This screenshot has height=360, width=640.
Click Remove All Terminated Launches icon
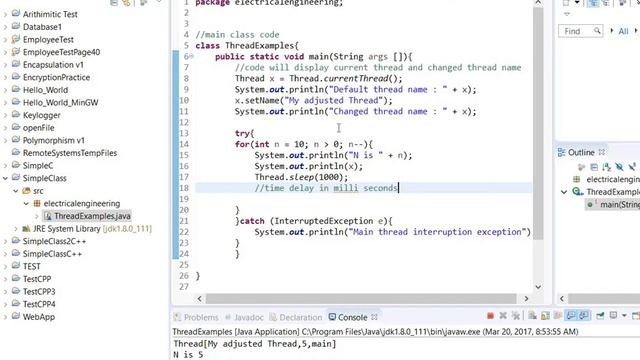click(x=516, y=316)
